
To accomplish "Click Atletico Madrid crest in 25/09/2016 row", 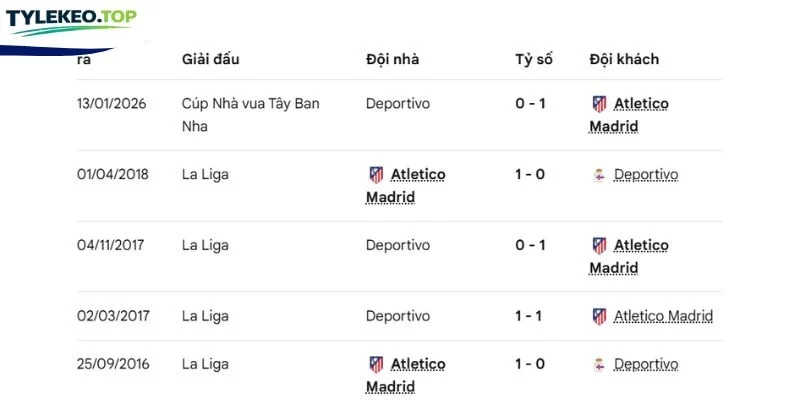I will (x=376, y=364).
